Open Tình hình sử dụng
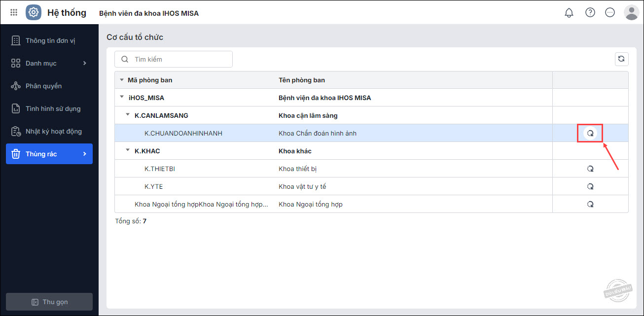The width and height of the screenshot is (644, 316). tap(49, 108)
